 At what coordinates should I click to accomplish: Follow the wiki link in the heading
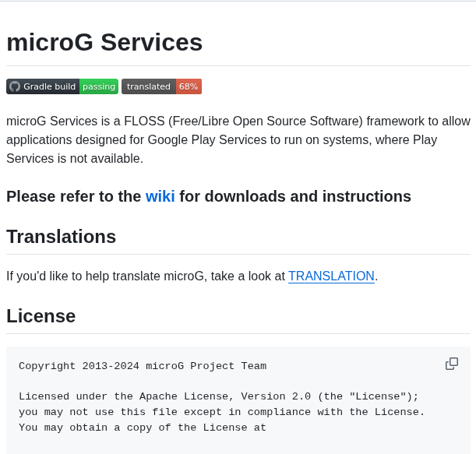click(160, 196)
